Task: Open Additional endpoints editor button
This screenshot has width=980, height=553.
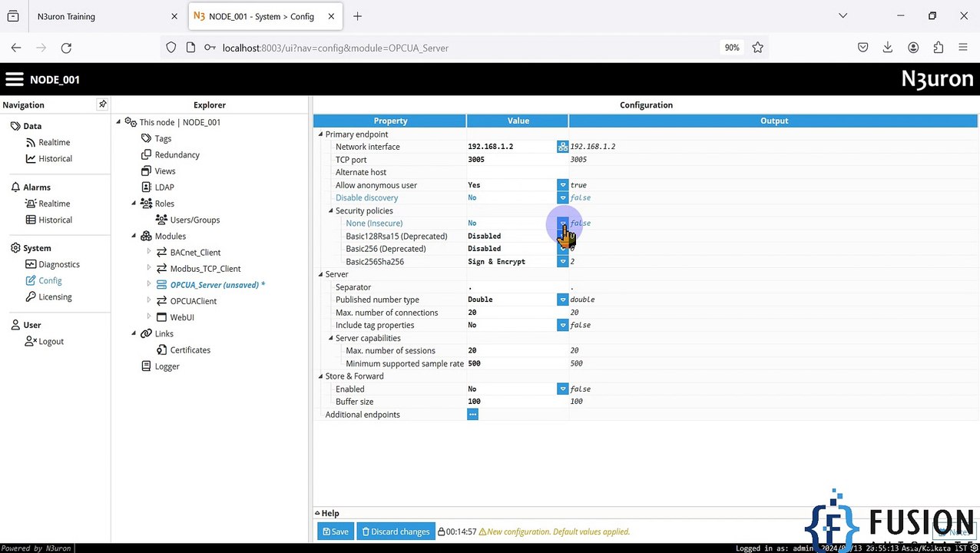Action: (472, 415)
